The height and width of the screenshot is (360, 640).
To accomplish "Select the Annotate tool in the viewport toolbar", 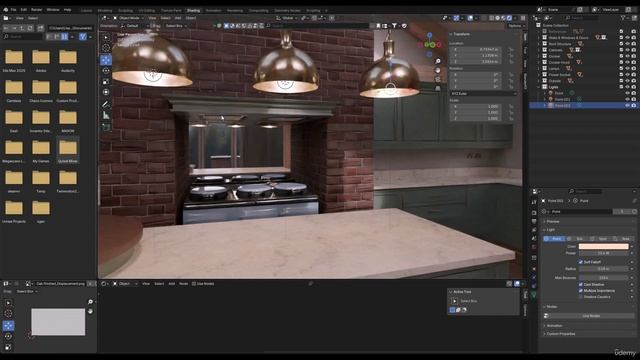I will [x=106, y=104].
